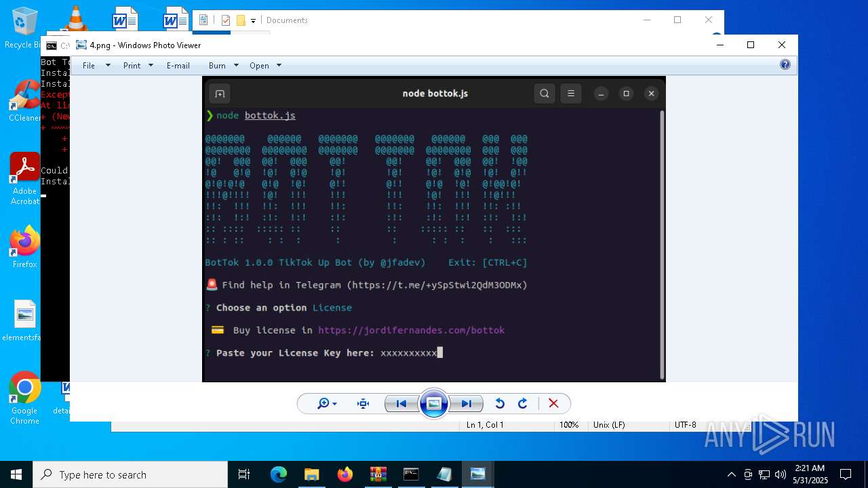Close the Photo Viewer window

[782, 45]
